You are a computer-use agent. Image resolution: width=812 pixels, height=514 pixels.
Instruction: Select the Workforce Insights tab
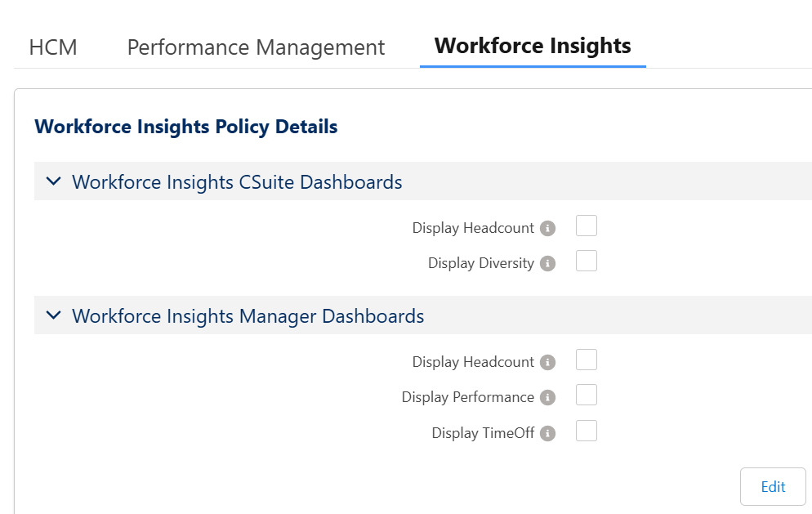[533, 46]
